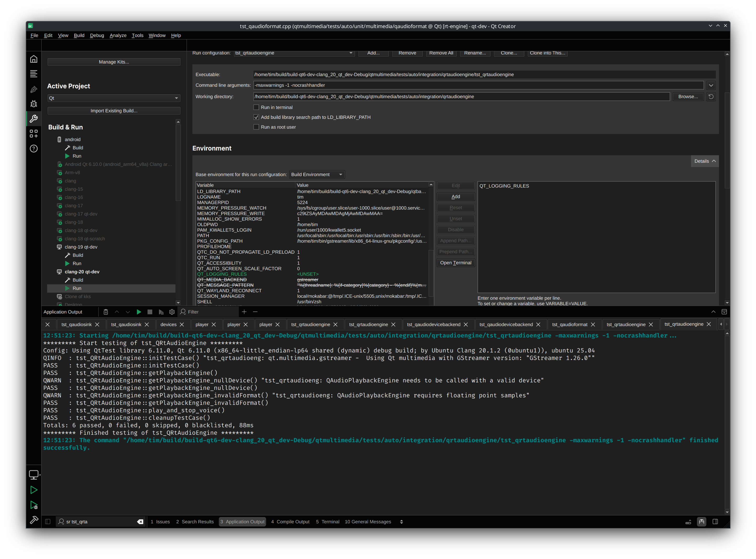Maximize the application output pane
This screenshot has height=559, width=756.
pyautogui.click(x=713, y=312)
